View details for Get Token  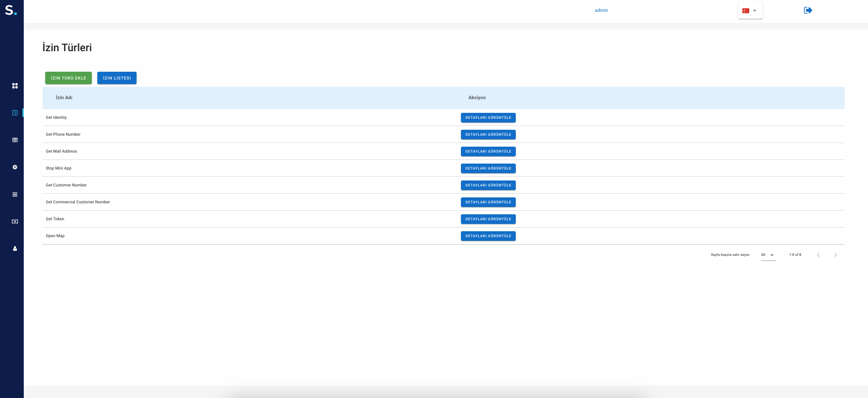(x=488, y=219)
